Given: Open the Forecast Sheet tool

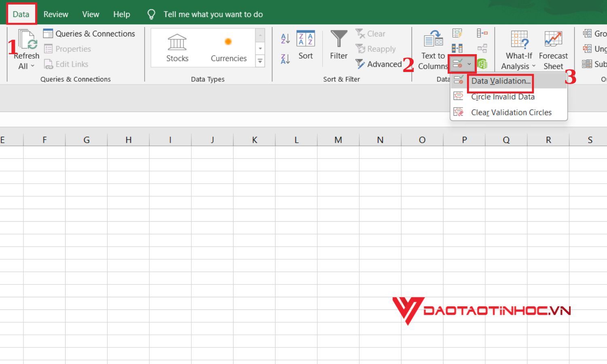Looking at the screenshot, I should coord(553,49).
